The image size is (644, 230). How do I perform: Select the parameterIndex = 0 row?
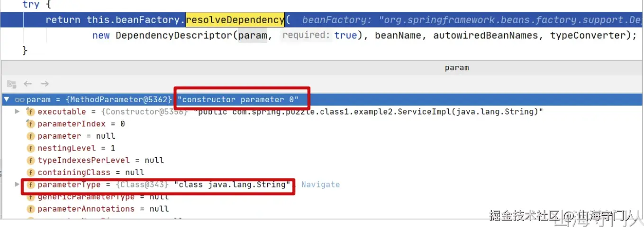point(322,124)
